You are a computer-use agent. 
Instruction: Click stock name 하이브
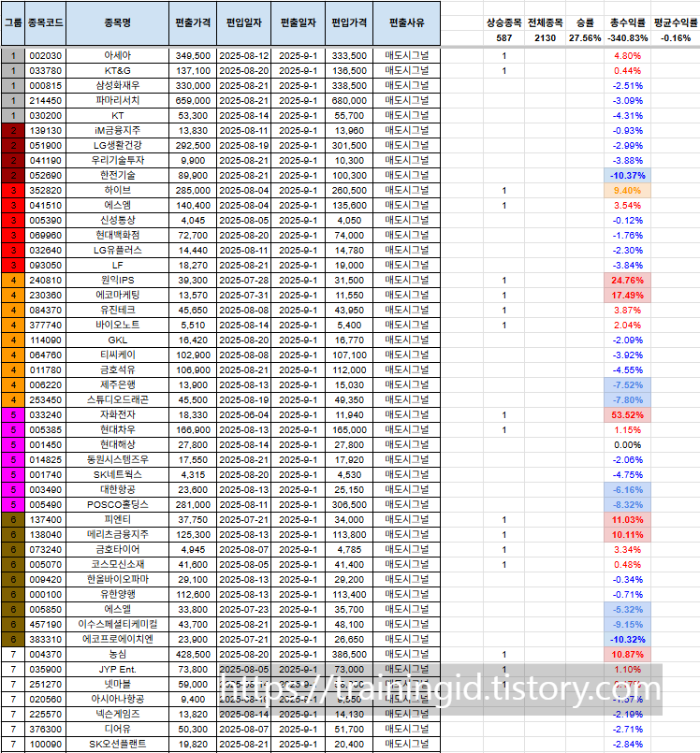click(117, 190)
